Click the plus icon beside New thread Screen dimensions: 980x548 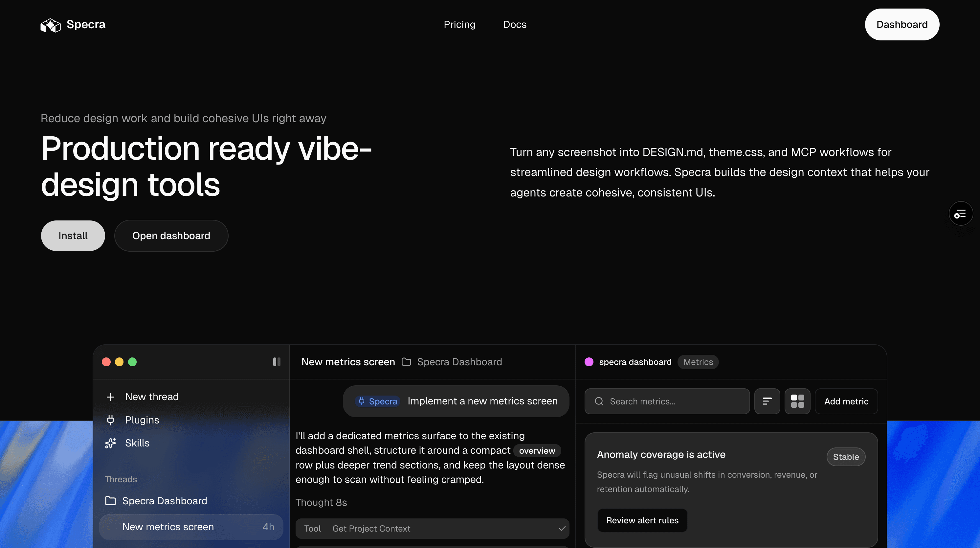tap(110, 397)
